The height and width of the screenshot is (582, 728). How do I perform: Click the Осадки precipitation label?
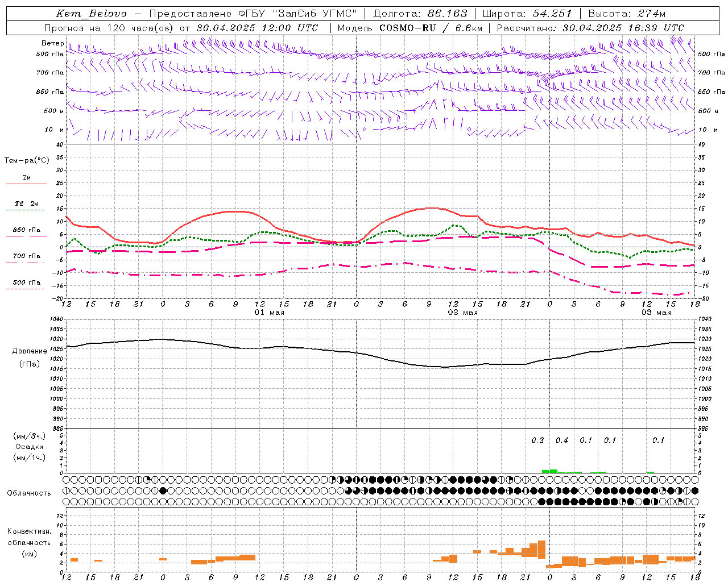(x=30, y=447)
